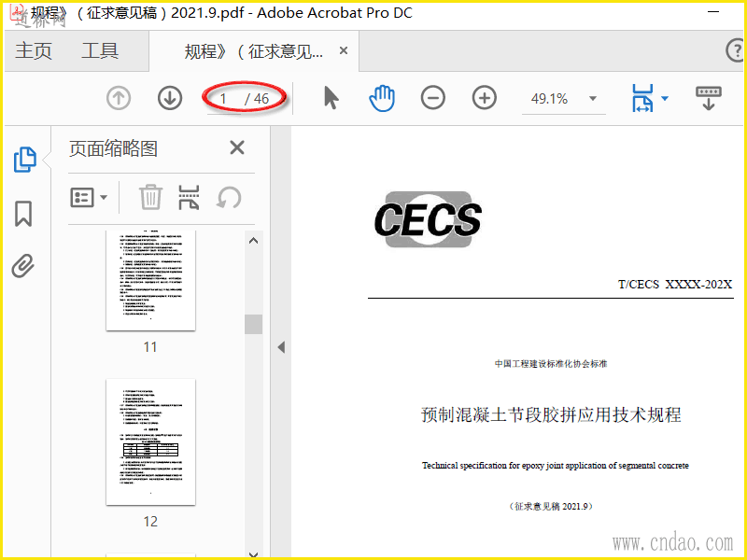Click the delete pages trash icon
The image size is (747, 560).
click(x=150, y=197)
